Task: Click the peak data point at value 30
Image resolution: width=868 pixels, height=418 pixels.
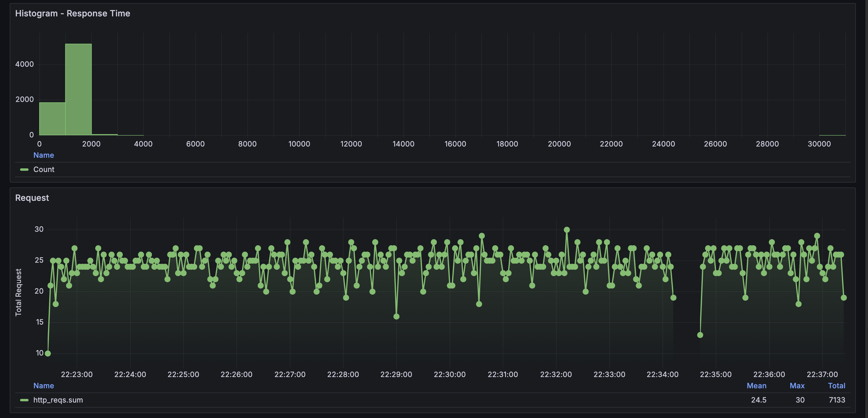Action: (567, 230)
